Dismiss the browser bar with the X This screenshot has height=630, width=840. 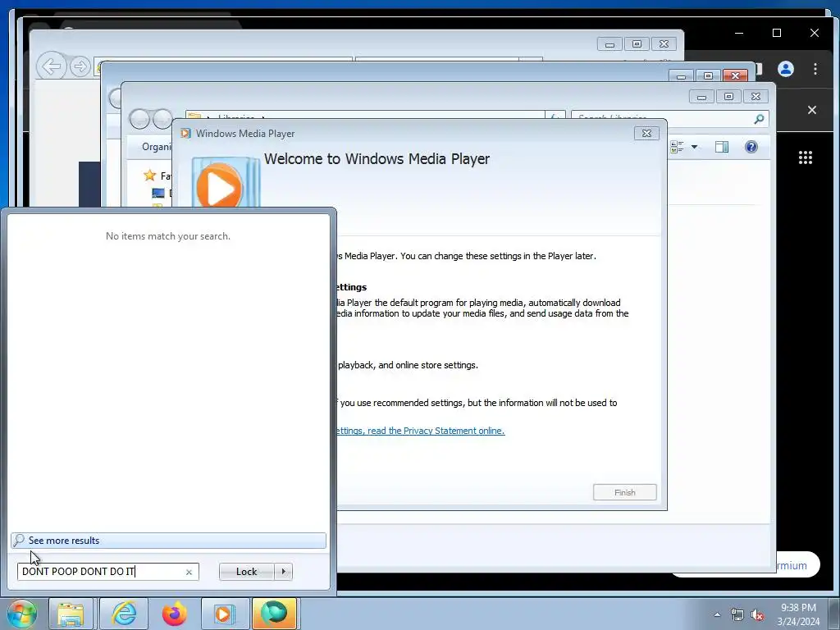coord(812,110)
